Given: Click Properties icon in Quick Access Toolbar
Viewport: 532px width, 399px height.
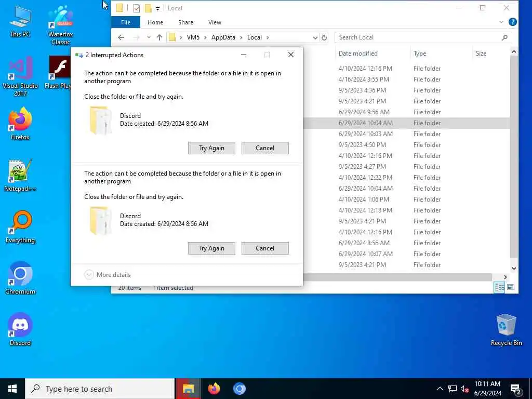Looking at the screenshot, I should pos(137,8).
